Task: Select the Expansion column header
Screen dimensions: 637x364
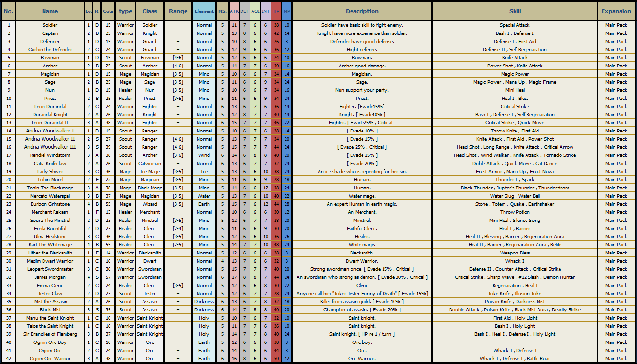Action: pos(616,11)
